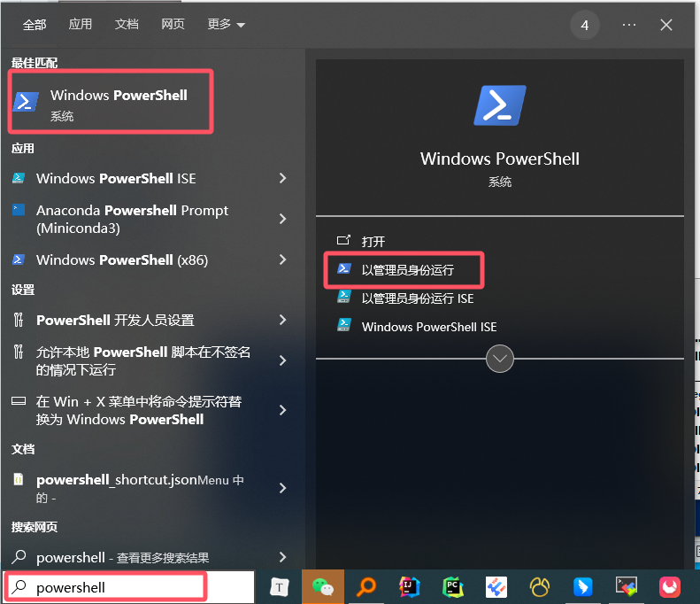The height and width of the screenshot is (604, 700).
Task: Switch to the 网页 tab
Action: point(173,24)
